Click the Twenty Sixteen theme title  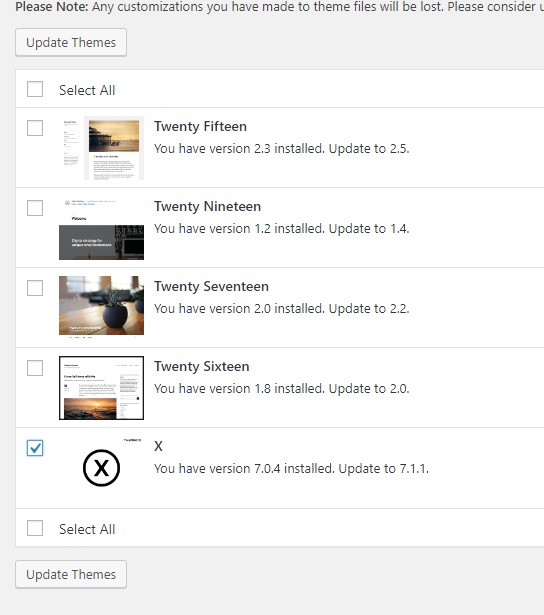[202, 367]
